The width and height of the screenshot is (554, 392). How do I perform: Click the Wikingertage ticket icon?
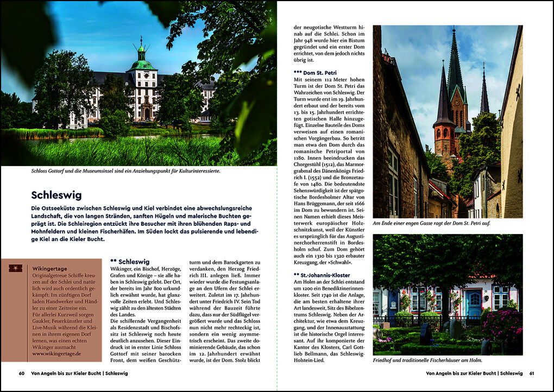[16, 268]
